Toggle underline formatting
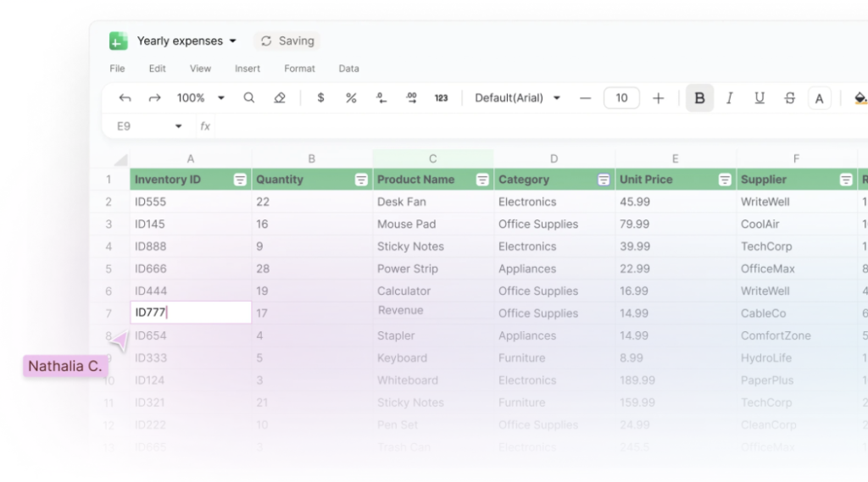Viewport: 868px width, 482px height. [759, 98]
